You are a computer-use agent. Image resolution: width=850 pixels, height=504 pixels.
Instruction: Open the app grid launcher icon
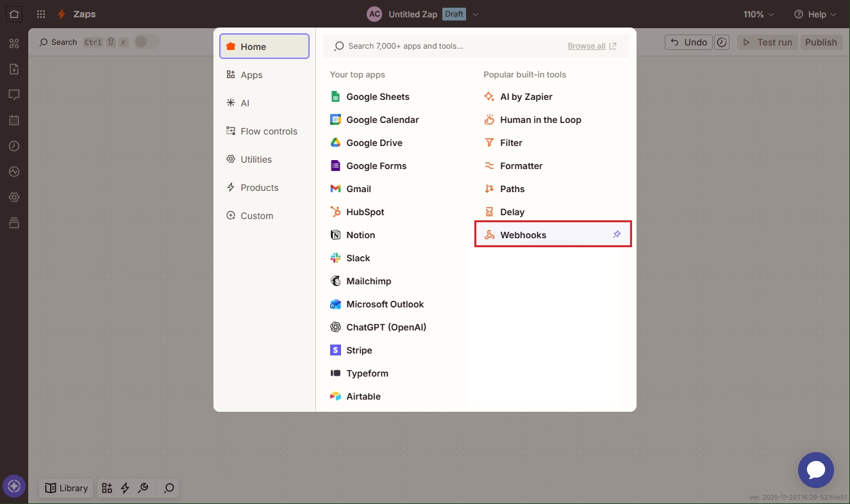tap(41, 14)
